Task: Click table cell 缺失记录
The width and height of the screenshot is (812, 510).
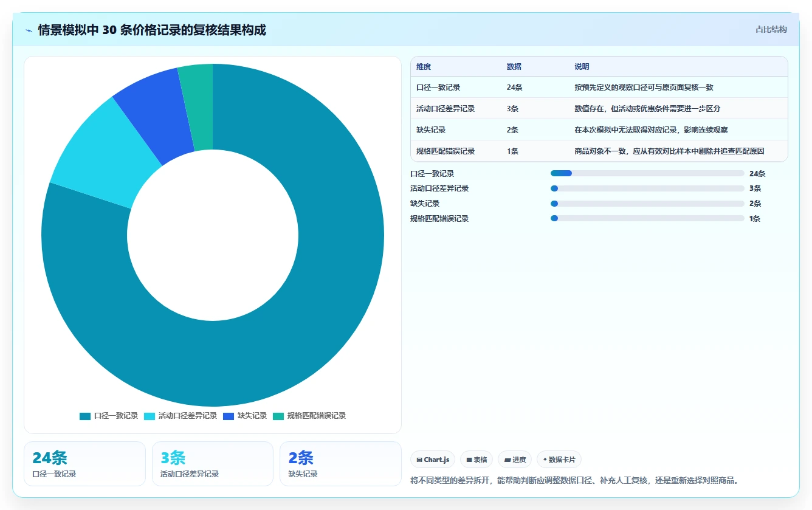Action: [x=431, y=130]
